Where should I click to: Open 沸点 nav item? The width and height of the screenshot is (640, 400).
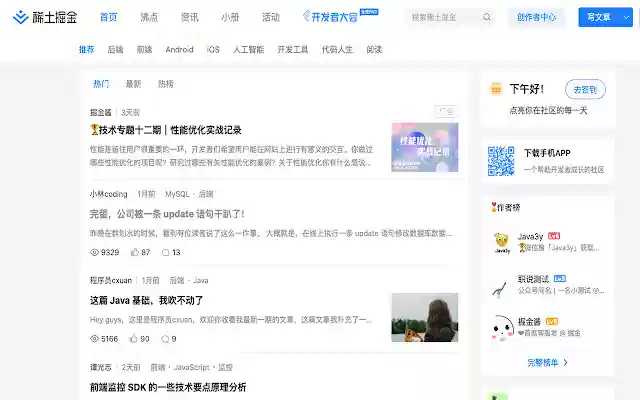click(x=149, y=17)
